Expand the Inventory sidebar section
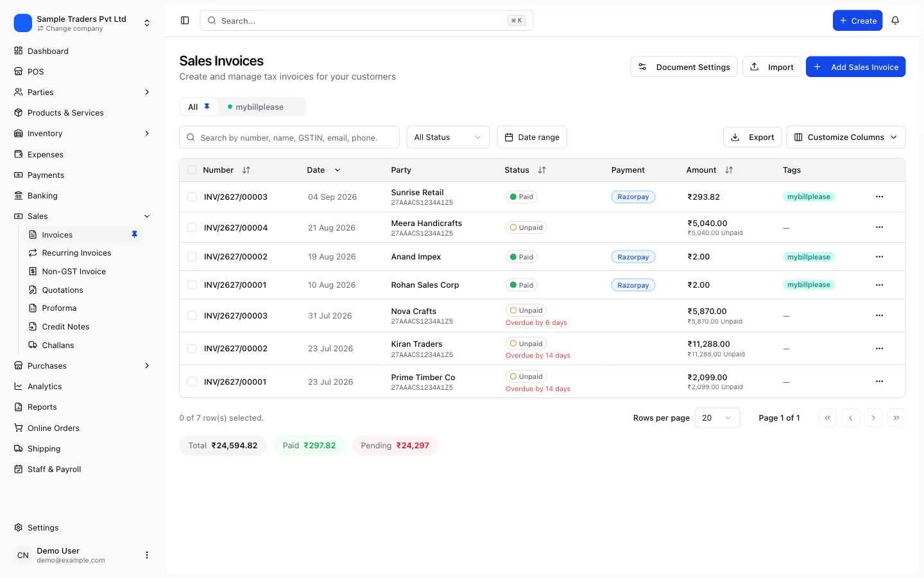Image resolution: width=924 pixels, height=578 pixels. pyautogui.click(x=82, y=134)
